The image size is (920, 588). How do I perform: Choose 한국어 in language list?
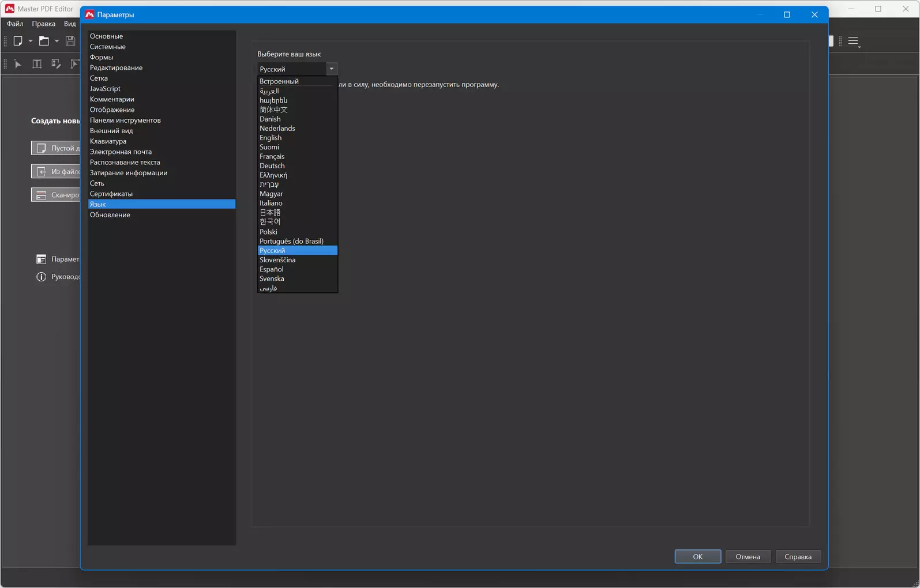click(x=298, y=222)
